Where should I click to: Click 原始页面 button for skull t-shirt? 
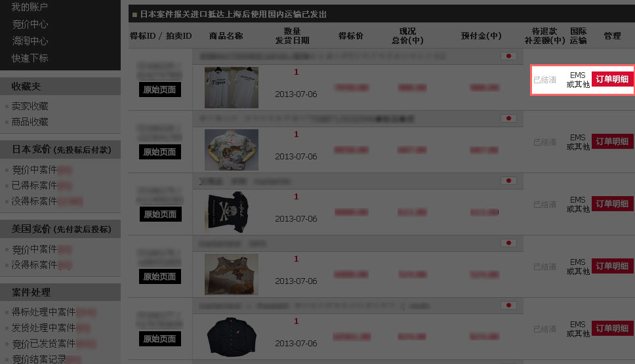[160, 214]
